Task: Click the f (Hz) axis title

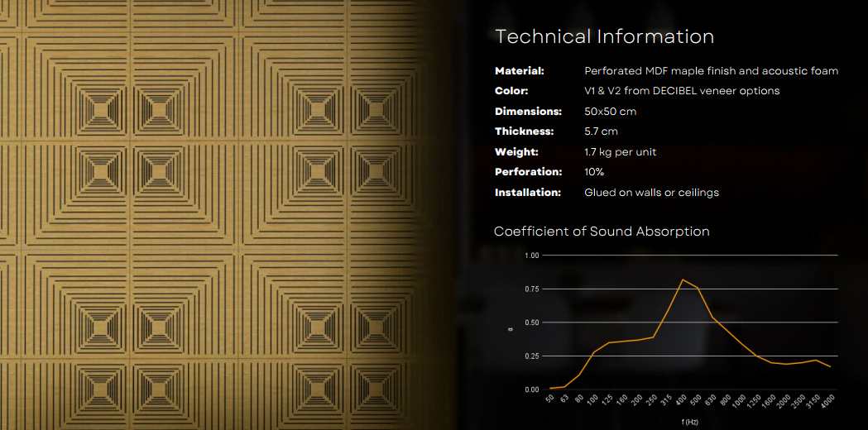Action: click(690, 422)
